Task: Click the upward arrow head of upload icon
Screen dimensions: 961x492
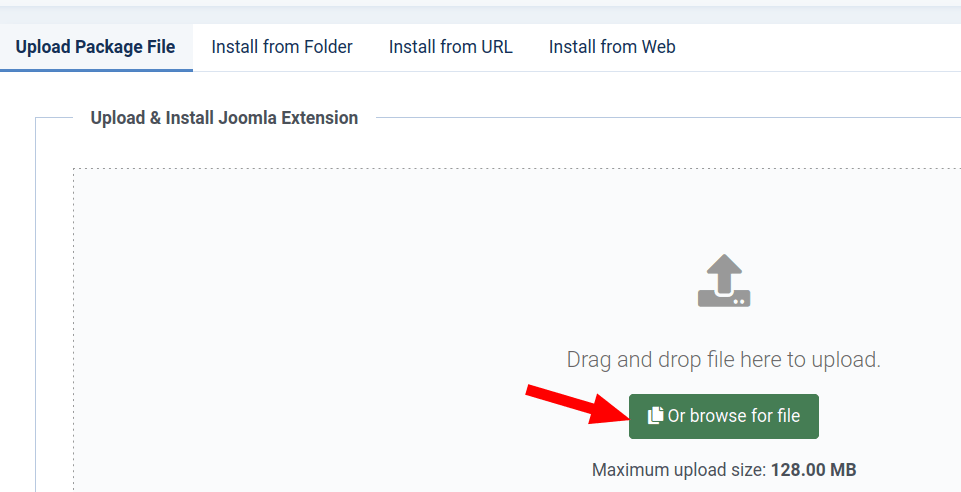Action: click(724, 265)
